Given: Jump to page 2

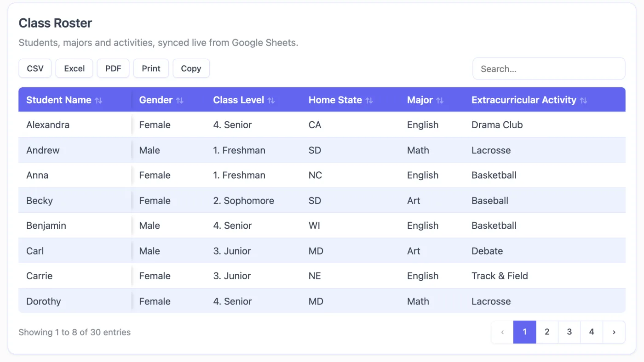Looking at the screenshot, I should pyautogui.click(x=547, y=332).
